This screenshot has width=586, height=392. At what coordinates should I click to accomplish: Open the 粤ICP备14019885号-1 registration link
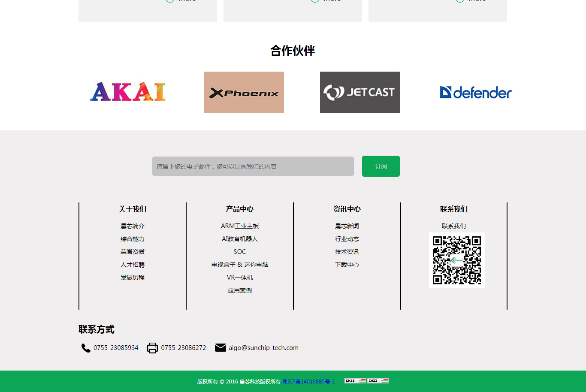click(308, 381)
